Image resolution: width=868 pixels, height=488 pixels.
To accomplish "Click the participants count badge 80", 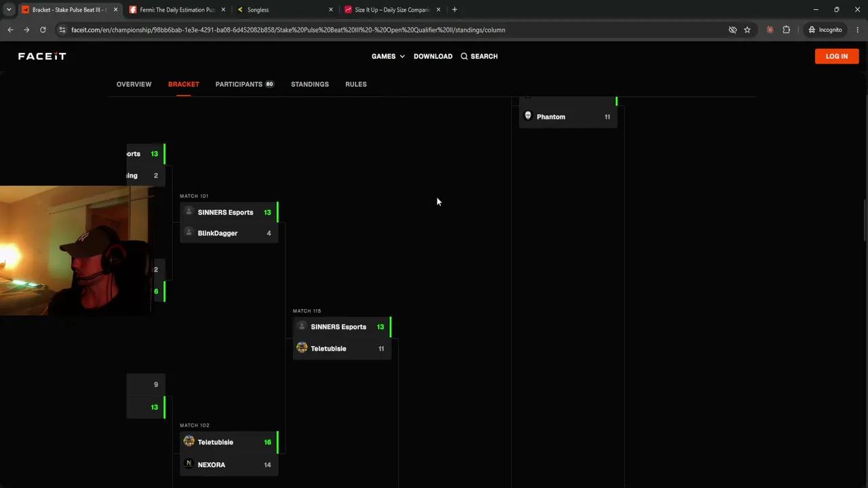I will [269, 84].
